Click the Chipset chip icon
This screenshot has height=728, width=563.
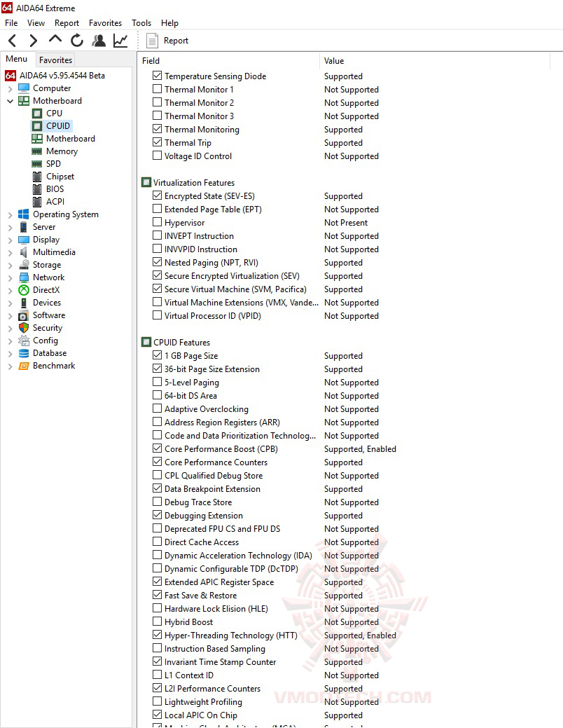coord(37,177)
